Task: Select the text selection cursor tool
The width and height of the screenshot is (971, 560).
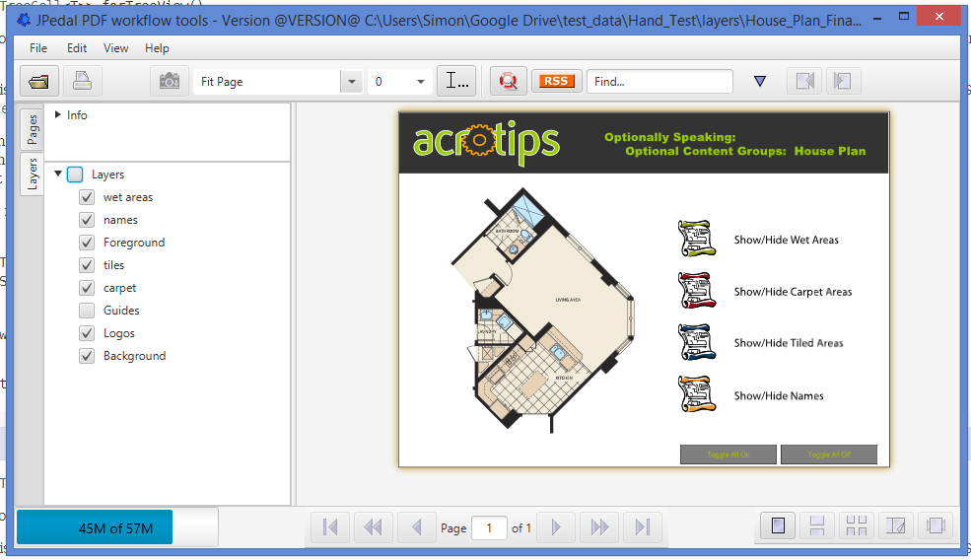Action: click(457, 81)
